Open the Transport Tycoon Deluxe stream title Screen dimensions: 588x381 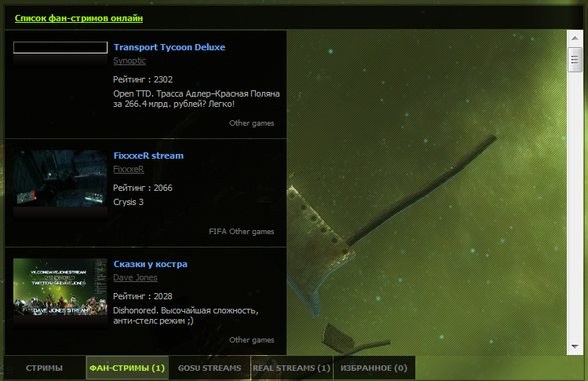(170, 47)
